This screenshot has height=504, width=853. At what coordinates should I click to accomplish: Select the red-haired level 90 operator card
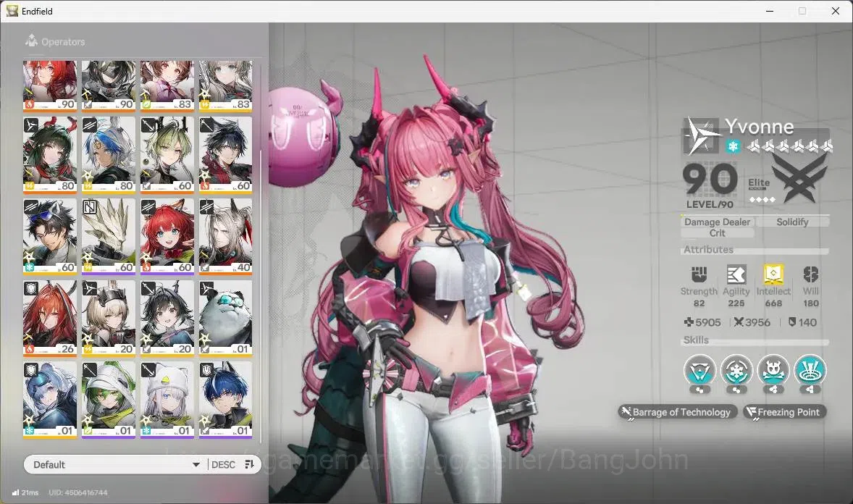(x=49, y=85)
